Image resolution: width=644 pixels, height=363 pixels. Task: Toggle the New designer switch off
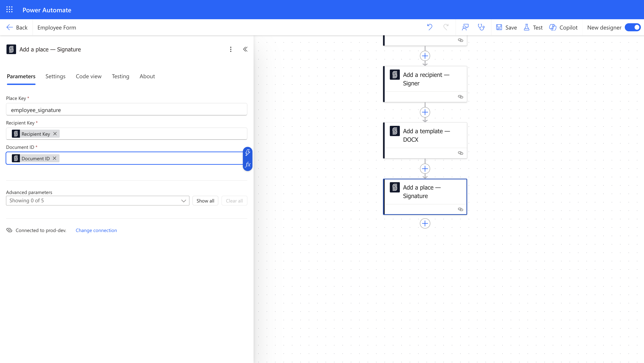pyautogui.click(x=633, y=27)
